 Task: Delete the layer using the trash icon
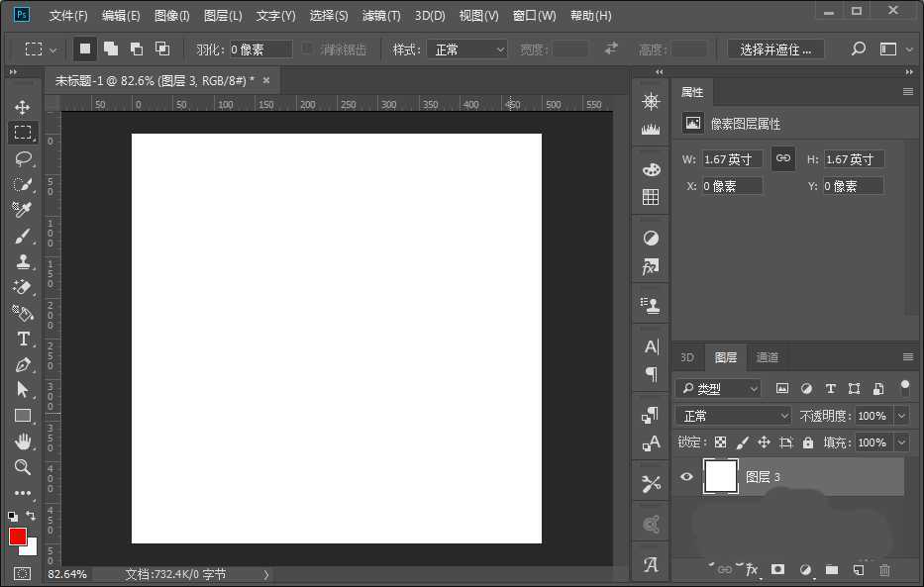[884, 570]
